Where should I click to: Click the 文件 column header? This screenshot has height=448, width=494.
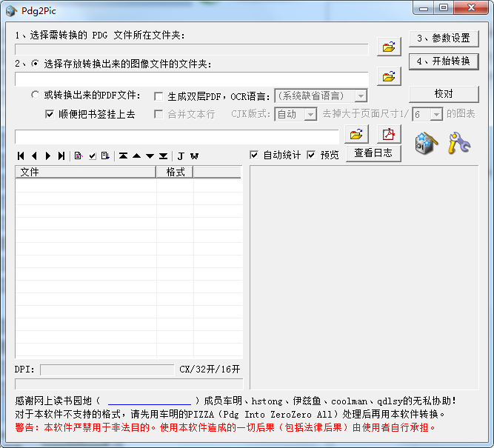pyautogui.click(x=86, y=172)
